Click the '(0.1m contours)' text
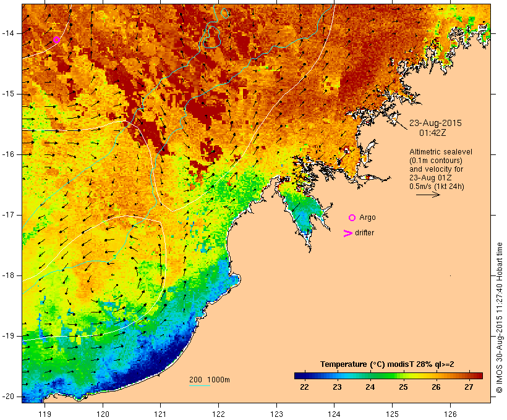This screenshot has height=420, width=507. [x=436, y=161]
